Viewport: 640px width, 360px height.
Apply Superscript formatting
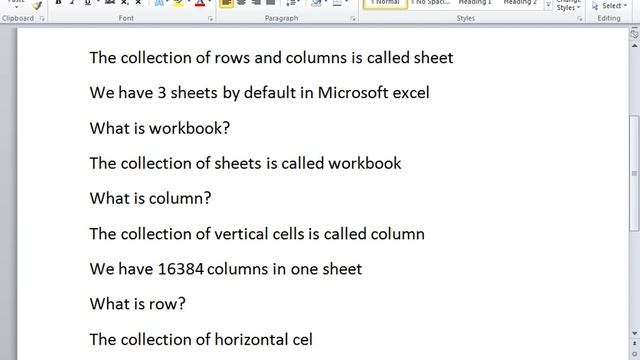(x=138, y=3)
